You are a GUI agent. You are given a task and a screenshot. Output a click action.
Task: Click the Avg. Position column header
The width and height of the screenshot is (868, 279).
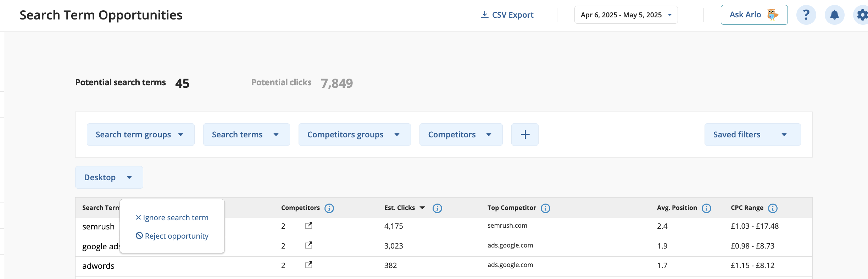point(677,208)
